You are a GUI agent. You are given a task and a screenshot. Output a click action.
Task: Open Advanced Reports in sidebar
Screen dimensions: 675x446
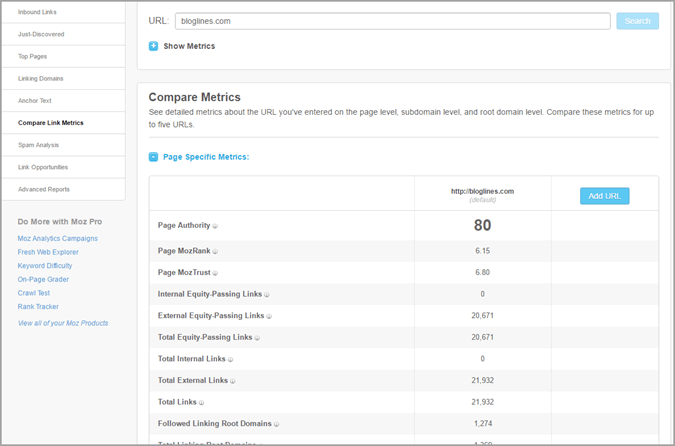[x=64, y=189]
